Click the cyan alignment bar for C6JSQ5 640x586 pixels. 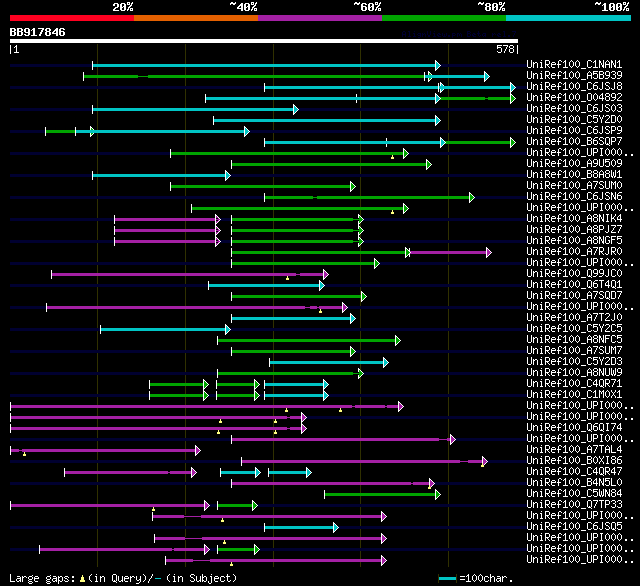point(302,528)
